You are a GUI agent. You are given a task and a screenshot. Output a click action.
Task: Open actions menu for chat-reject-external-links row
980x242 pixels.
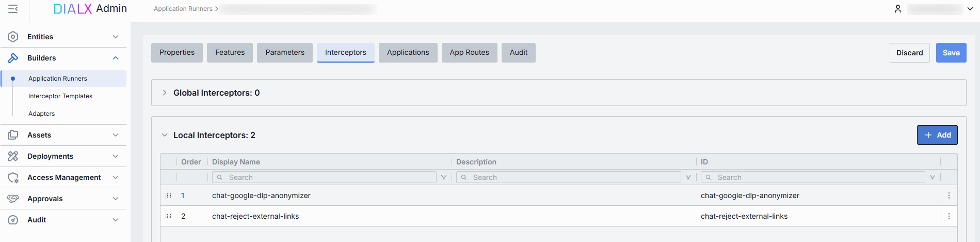click(949, 216)
